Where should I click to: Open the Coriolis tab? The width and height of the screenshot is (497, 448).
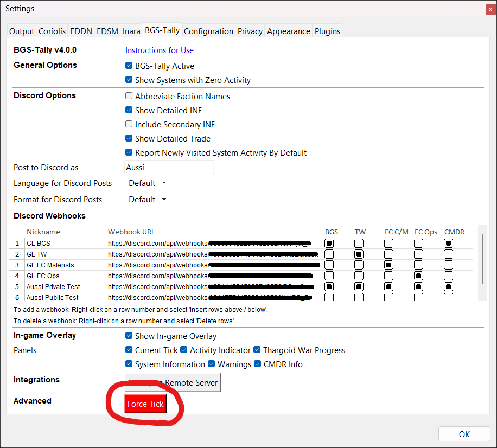pyautogui.click(x=52, y=31)
